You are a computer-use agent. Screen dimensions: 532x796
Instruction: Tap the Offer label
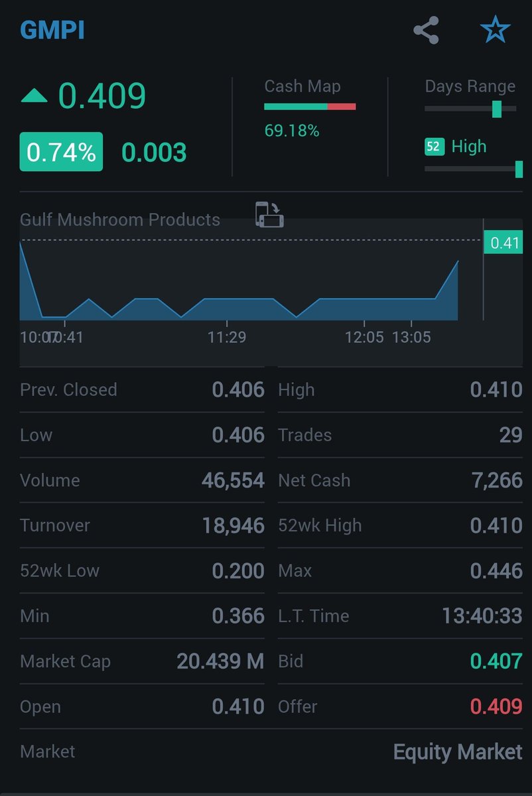coord(298,706)
